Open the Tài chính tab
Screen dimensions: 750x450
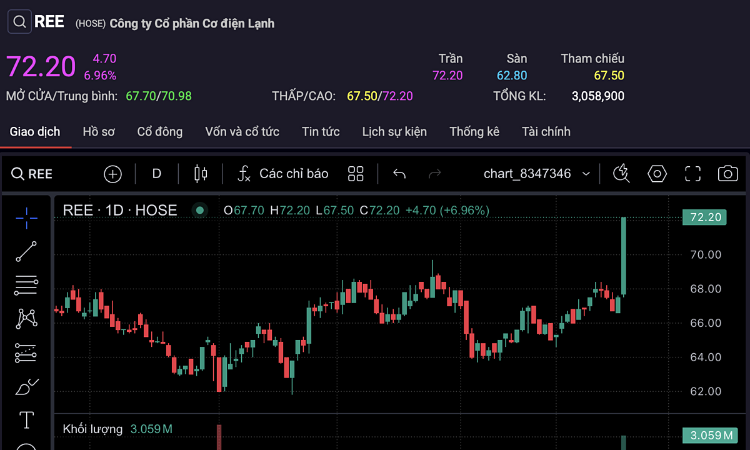pos(546,131)
